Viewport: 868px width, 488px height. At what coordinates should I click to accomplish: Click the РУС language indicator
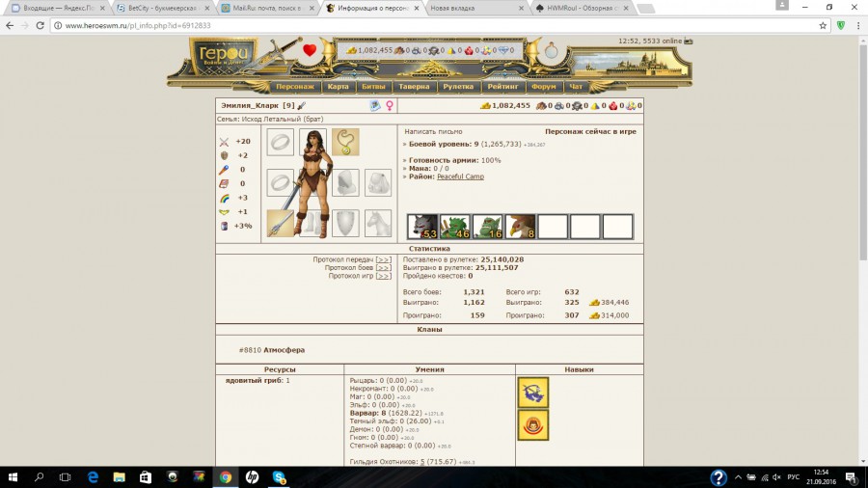click(794, 477)
